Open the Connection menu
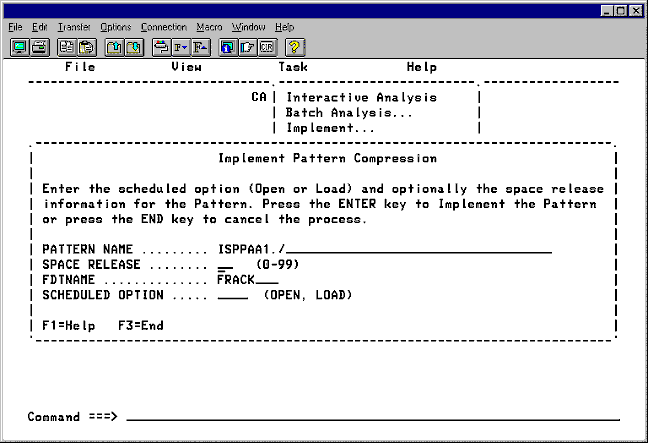648x443 pixels. point(164,27)
